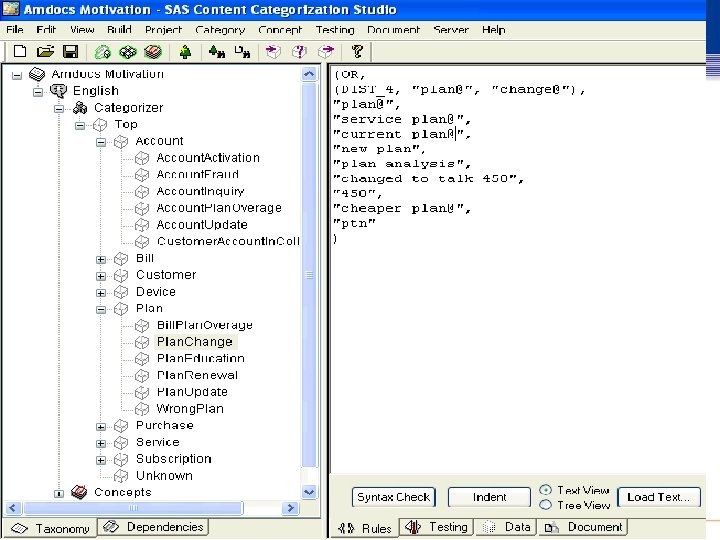Image resolution: width=720 pixels, height=540 pixels.
Task: Switch to the Document tab
Action: pyautogui.click(x=584, y=527)
